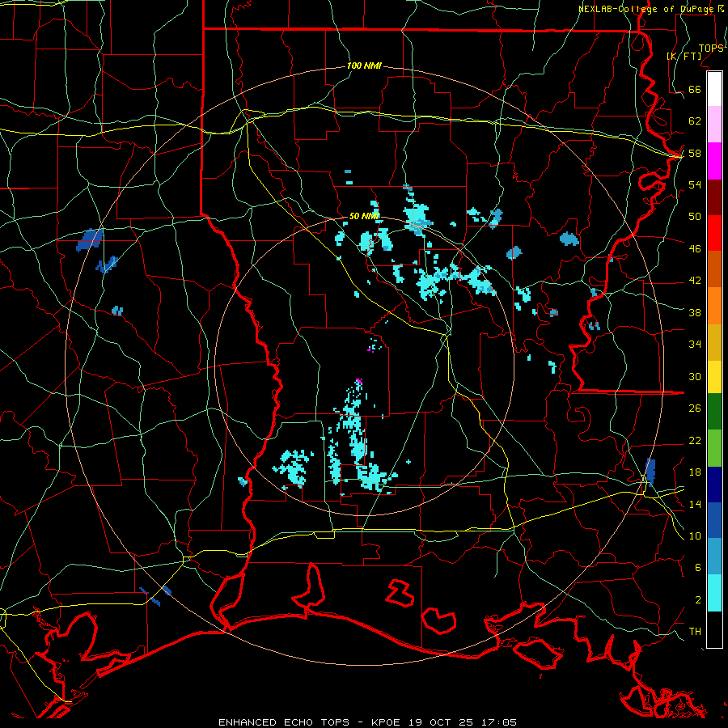Click the dark green 26 kft swatch
The height and width of the screenshot is (728, 728).
coord(714,412)
